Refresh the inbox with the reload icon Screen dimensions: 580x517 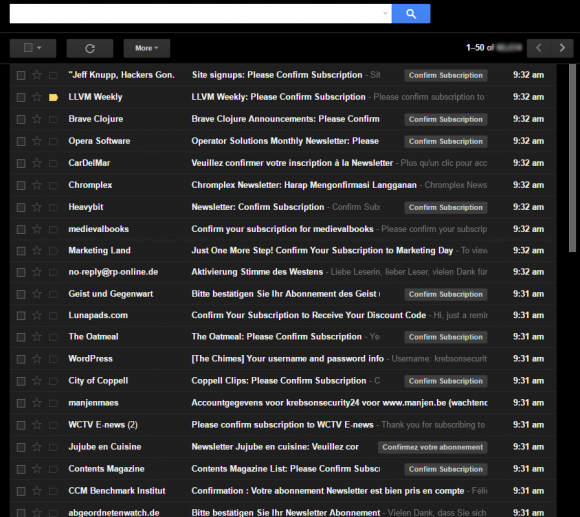pos(90,48)
